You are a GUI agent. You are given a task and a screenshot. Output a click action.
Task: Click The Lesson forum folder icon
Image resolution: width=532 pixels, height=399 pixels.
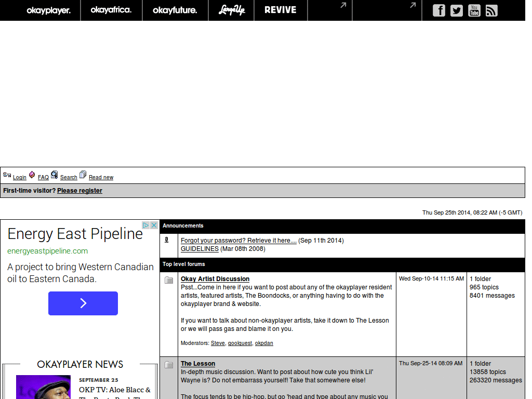click(x=169, y=365)
